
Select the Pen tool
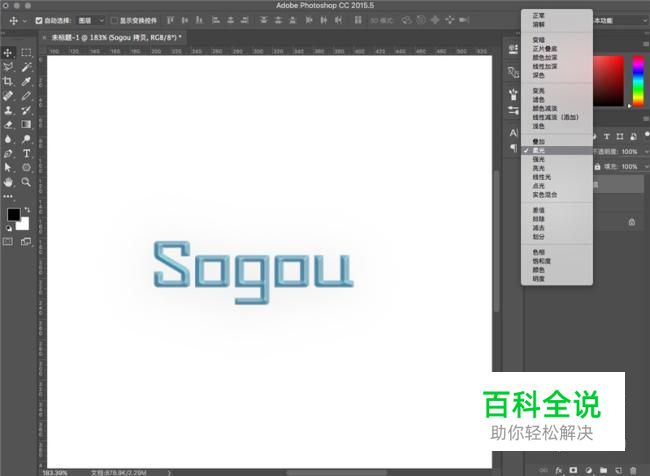pos(8,153)
